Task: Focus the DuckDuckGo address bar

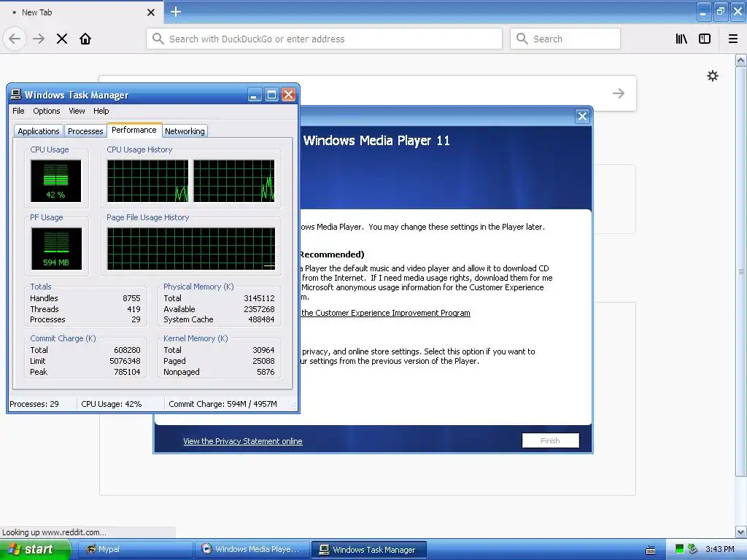Action: [324, 39]
